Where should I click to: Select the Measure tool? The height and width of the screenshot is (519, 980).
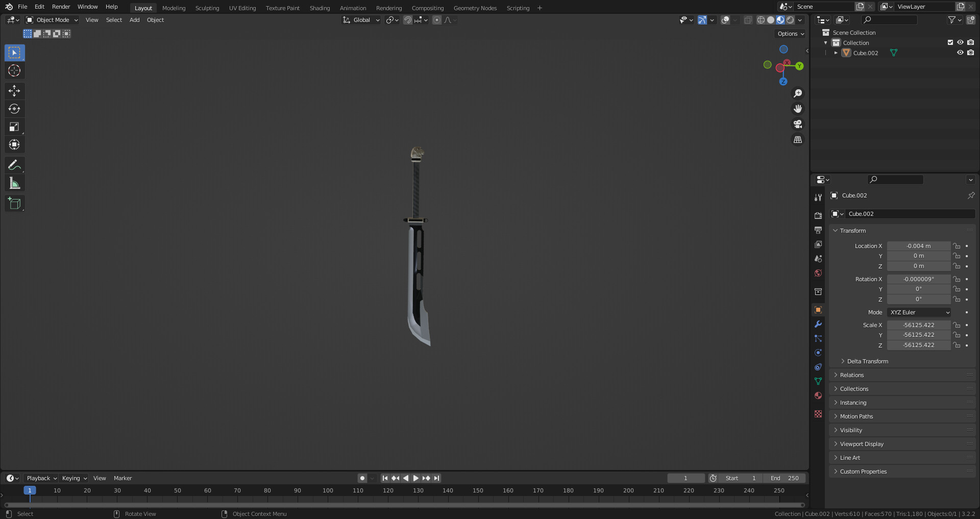click(14, 182)
